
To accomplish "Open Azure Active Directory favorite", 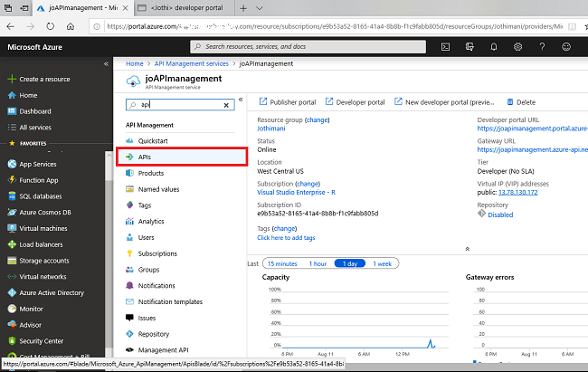I will click(x=46, y=292).
